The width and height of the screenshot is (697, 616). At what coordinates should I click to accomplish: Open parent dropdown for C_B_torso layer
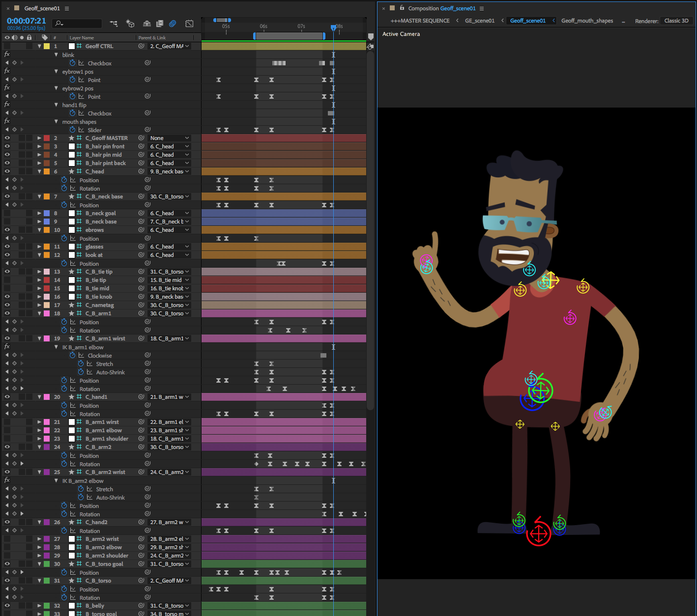click(169, 581)
